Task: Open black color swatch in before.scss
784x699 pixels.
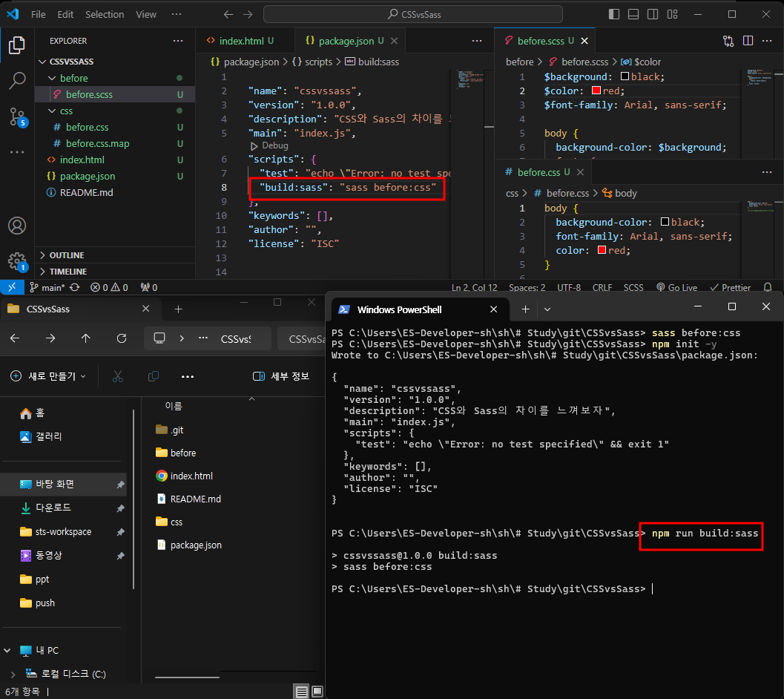Action: coord(625,76)
